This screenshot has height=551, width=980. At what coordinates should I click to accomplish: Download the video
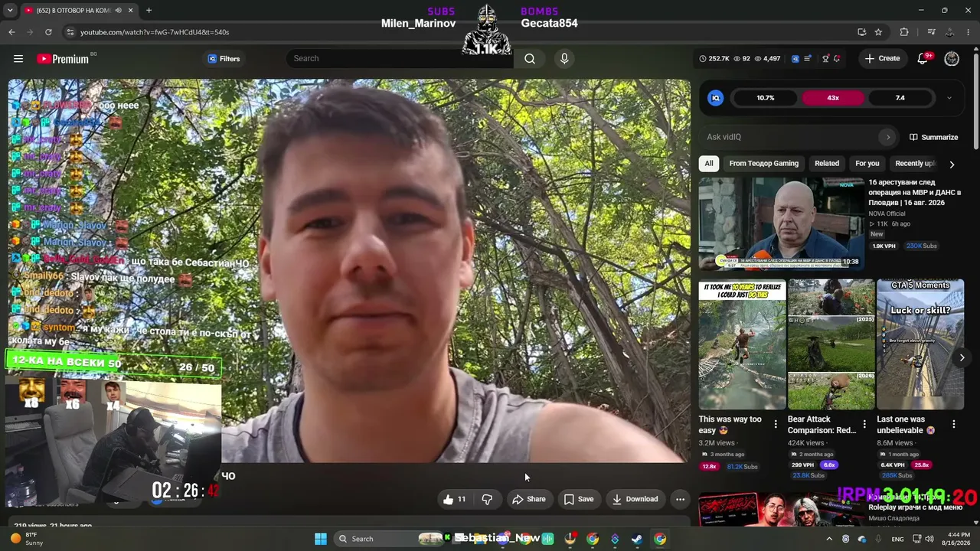click(635, 499)
